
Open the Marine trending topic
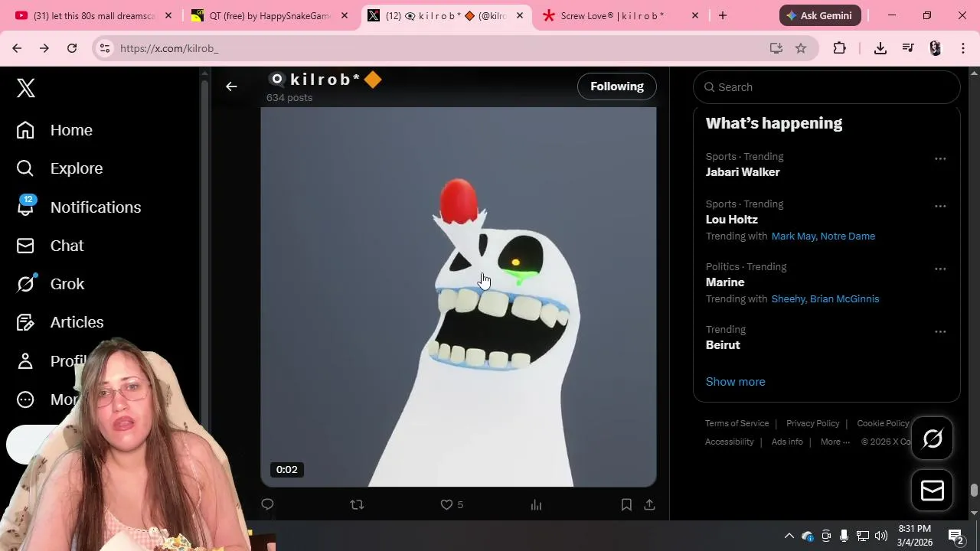[725, 282]
